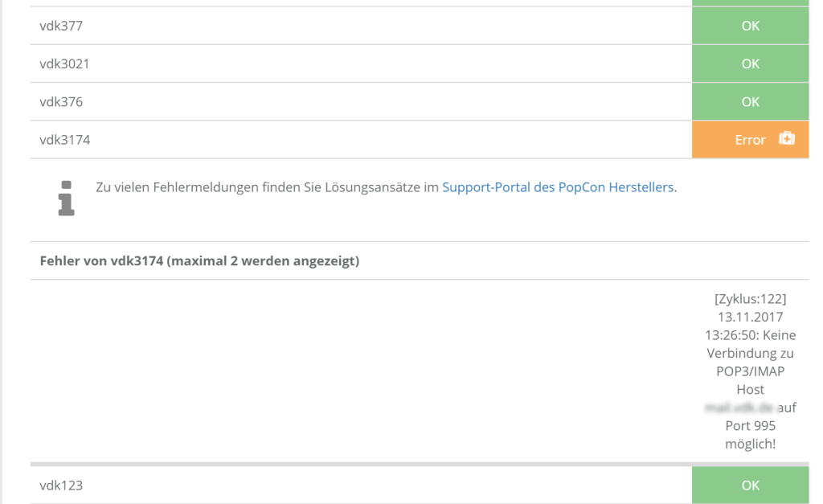Viewport: 823px width, 504px height.
Task: Click the green OK status for vdk3021
Action: click(750, 64)
